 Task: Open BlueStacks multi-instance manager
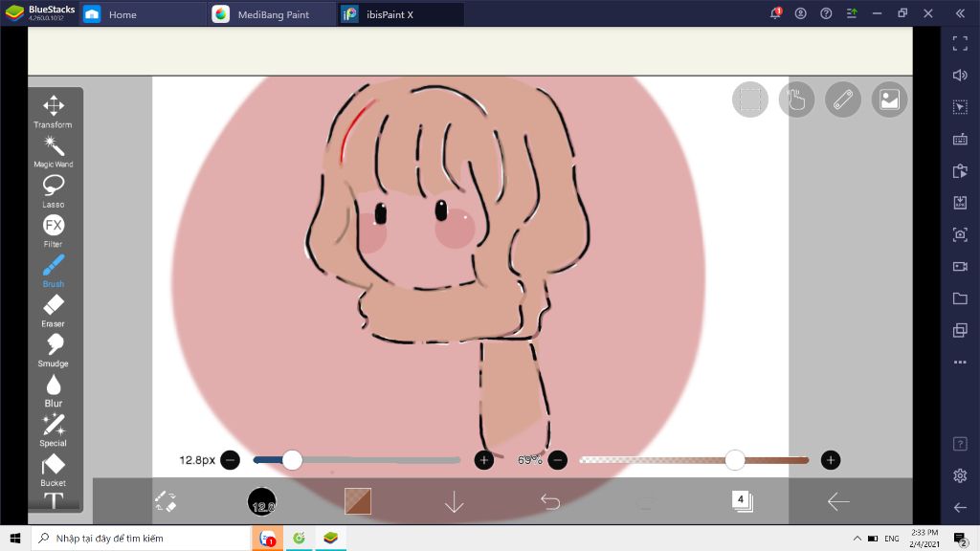point(960,330)
